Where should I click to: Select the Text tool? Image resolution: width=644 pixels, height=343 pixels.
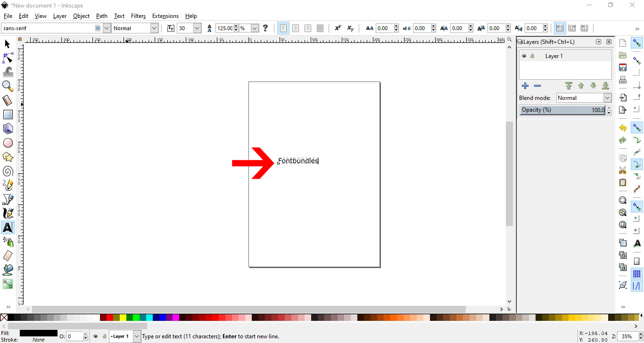click(x=8, y=228)
